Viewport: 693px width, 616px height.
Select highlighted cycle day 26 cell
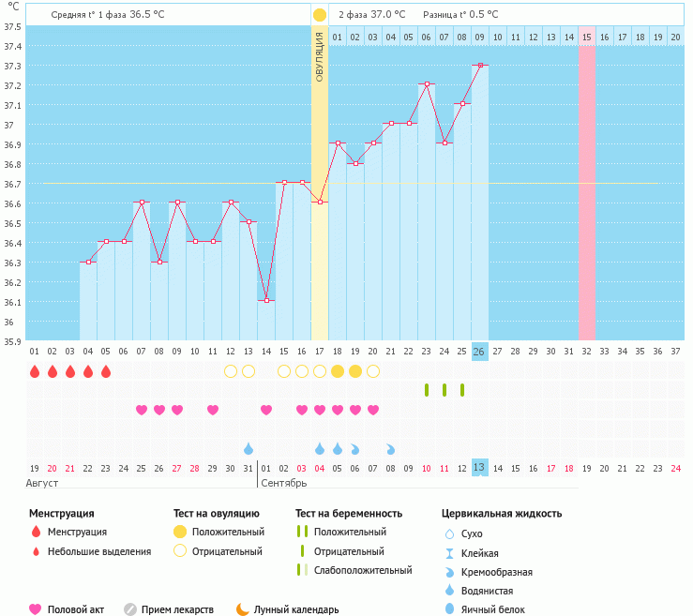point(479,352)
